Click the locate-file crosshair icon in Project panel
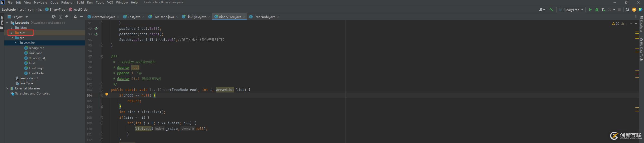 (x=53, y=17)
